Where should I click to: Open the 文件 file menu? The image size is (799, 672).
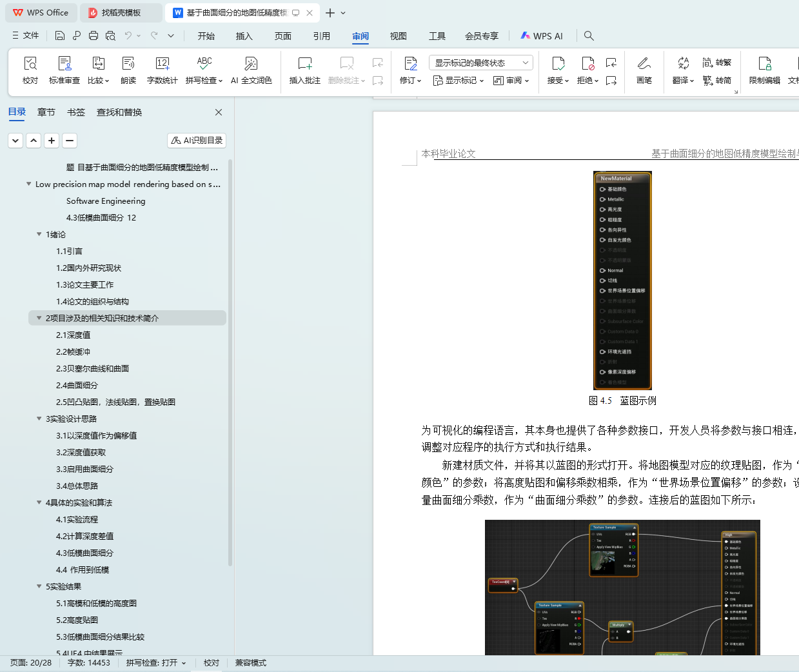[25, 35]
